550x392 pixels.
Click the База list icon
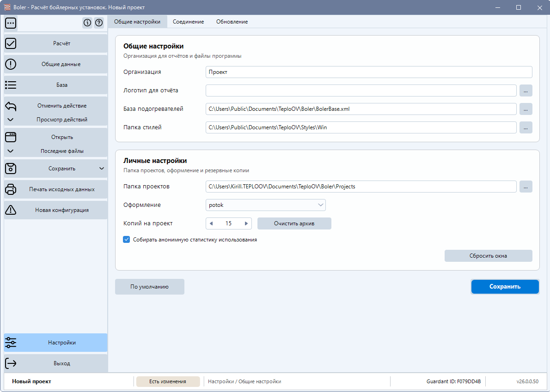point(11,85)
